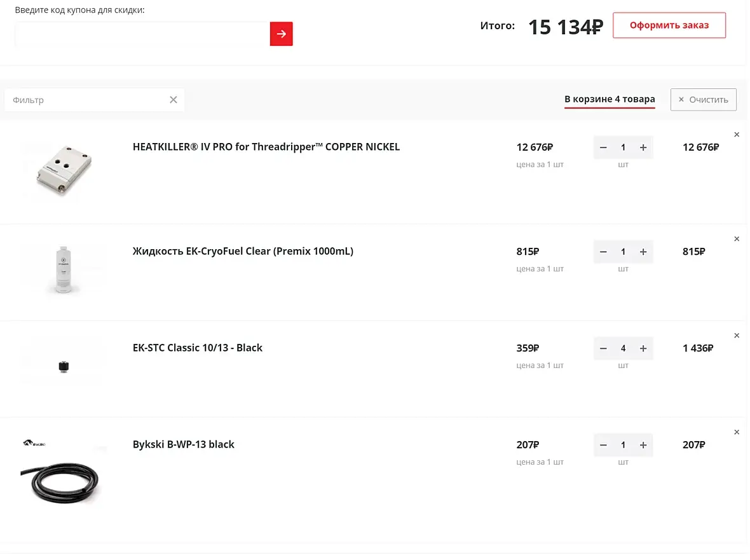750x560 pixels.
Task: Select the total 15 134₽ text
Action: (566, 27)
